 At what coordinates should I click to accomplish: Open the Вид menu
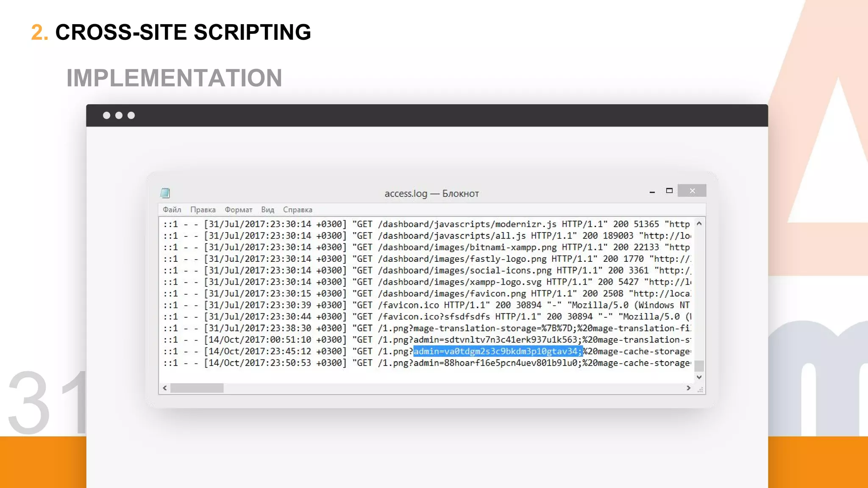coord(267,210)
